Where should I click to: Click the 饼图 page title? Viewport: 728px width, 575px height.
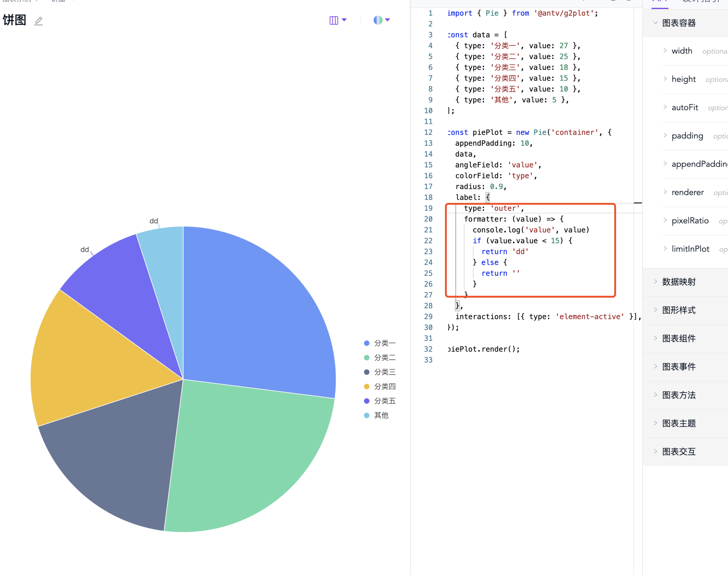coord(14,20)
